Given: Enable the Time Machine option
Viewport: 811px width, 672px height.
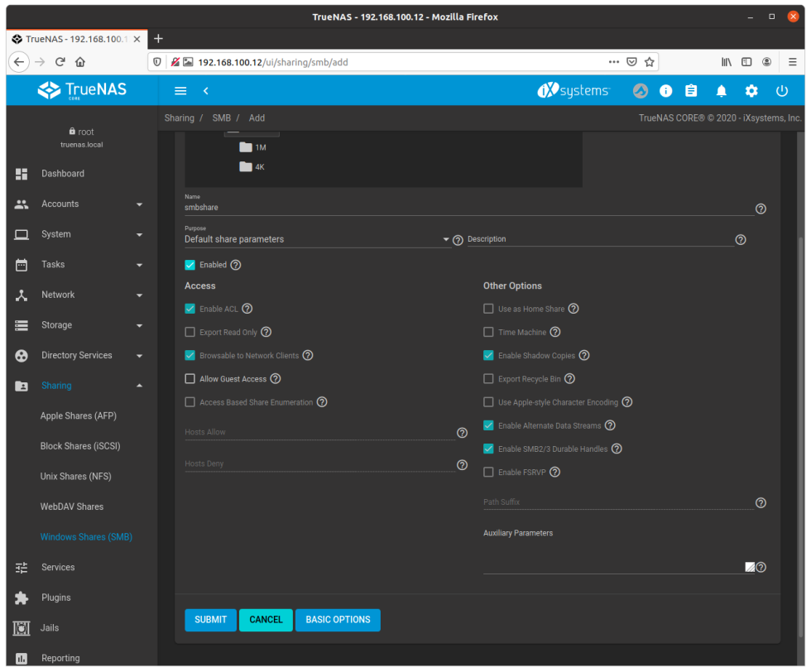Looking at the screenshot, I should [x=488, y=332].
